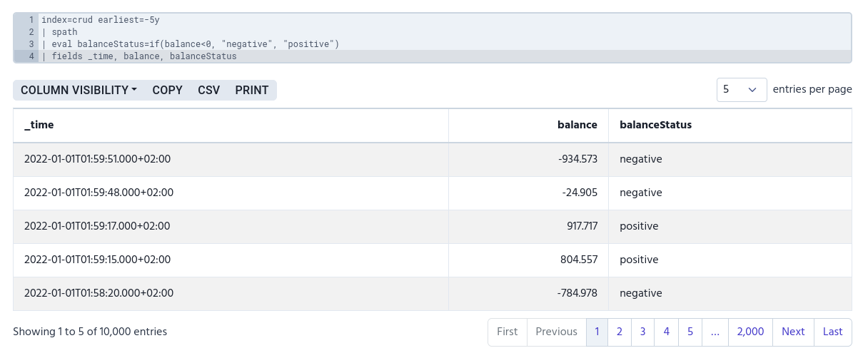Click the Print button
Viewport: 868px width, 363px height.
coord(252,90)
